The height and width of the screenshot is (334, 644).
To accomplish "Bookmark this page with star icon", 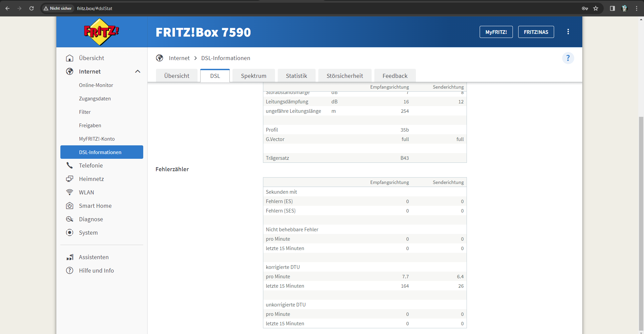I will pos(596,8).
